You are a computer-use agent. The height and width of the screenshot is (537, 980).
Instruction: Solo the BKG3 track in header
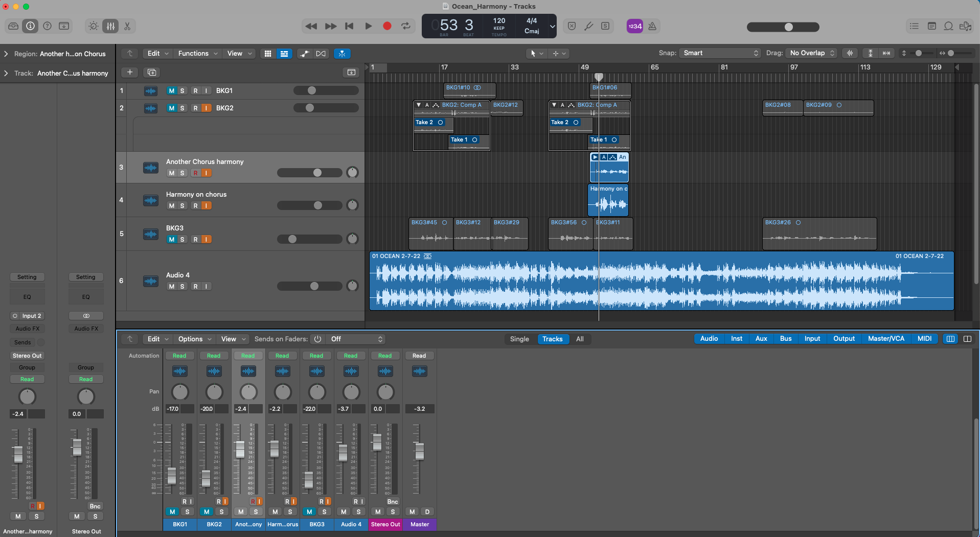click(182, 239)
